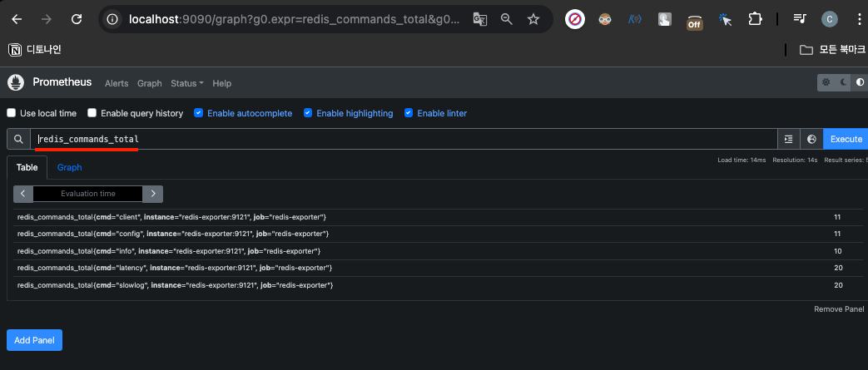Viewport: 868px width, 370px height.
Task: Open the 모든 북마크 folder
Action: 832,50
